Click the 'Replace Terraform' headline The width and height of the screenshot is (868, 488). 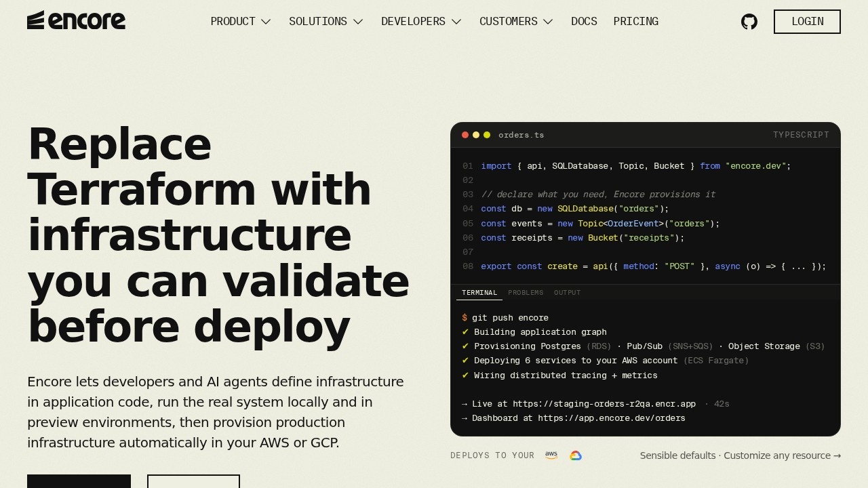pos(218,235)
